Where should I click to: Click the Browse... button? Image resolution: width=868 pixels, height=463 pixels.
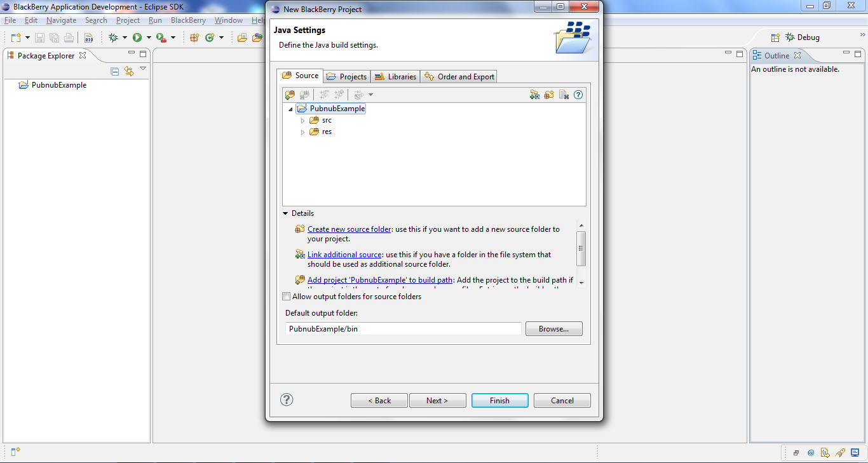(x=553, y=329)
